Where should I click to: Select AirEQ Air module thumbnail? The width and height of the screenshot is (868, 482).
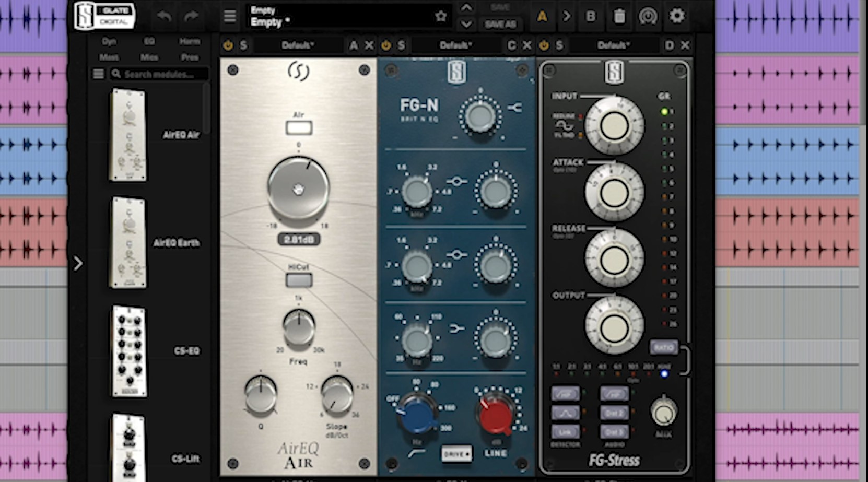click(x=128, y=135)
